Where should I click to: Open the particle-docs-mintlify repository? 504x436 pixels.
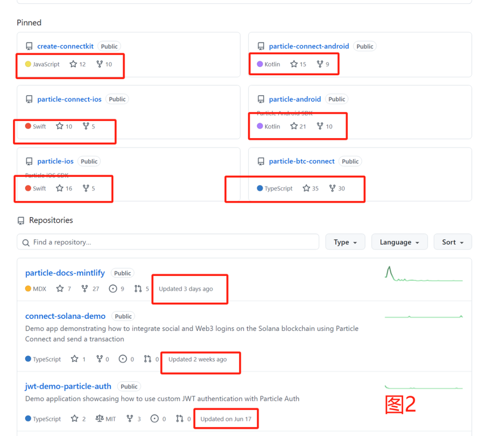[x=65, y=273]
